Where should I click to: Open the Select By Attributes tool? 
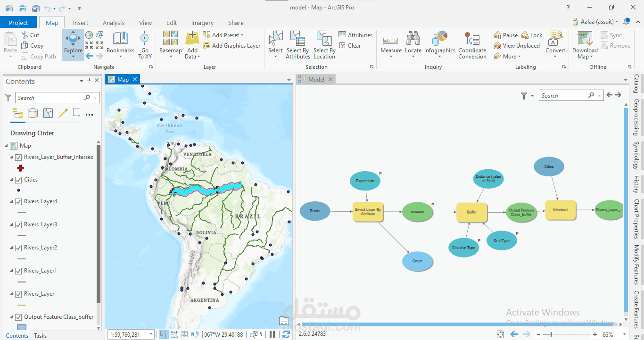pos(297,45)
